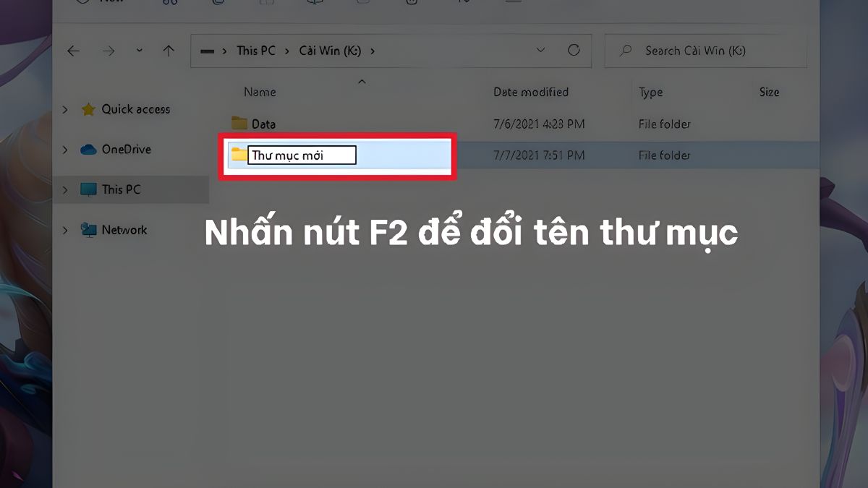Select This PC in the breadcrumb path
The width and height of the screenshot is (868, 488).
pos(256,51)
